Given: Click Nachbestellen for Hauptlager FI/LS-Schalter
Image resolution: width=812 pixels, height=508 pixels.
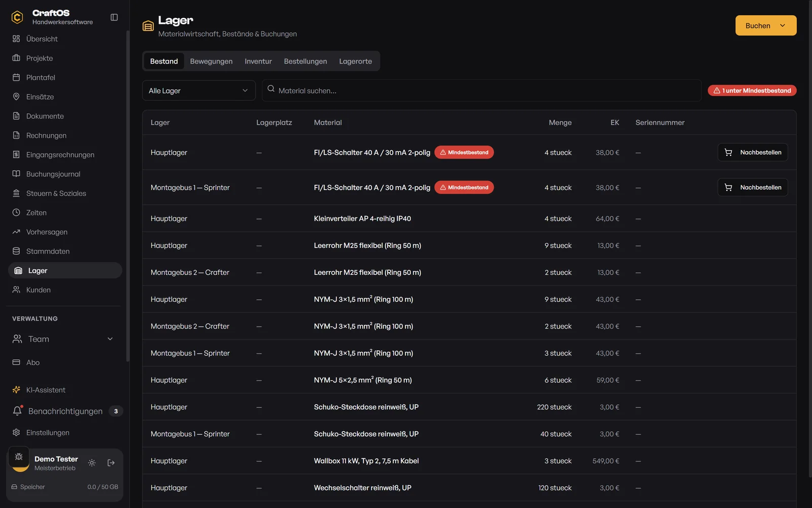Looking at the screenshot, I should (x=753, y=152).
